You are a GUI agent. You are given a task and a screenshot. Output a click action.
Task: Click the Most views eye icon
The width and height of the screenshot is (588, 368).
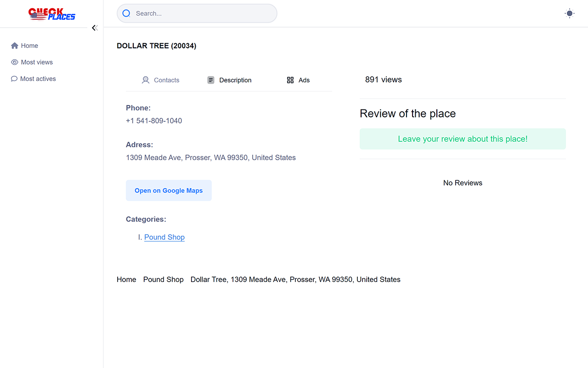click(x=15, y=62)
